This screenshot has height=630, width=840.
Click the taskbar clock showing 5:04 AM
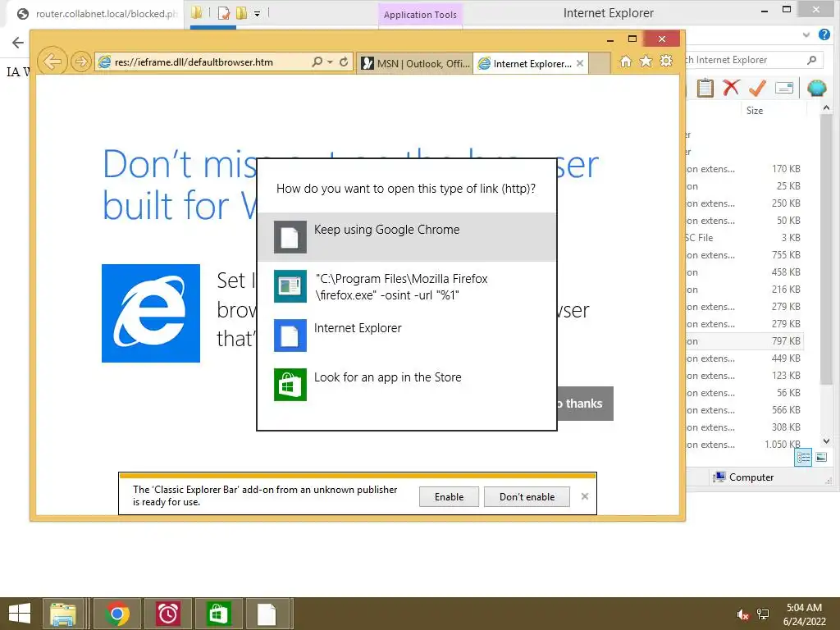click(x=804, y=614)
